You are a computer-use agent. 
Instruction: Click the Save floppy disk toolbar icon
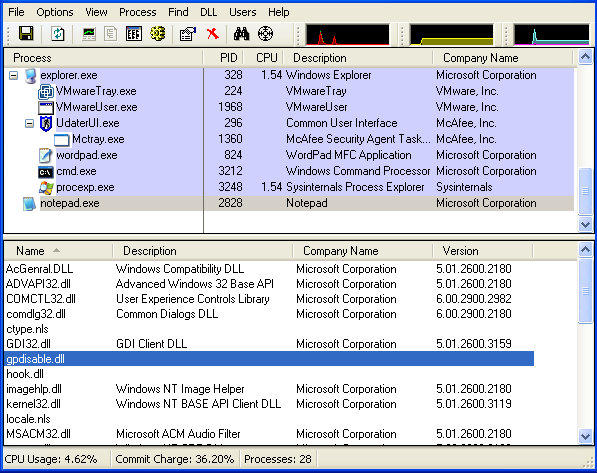tap(26, 34)
